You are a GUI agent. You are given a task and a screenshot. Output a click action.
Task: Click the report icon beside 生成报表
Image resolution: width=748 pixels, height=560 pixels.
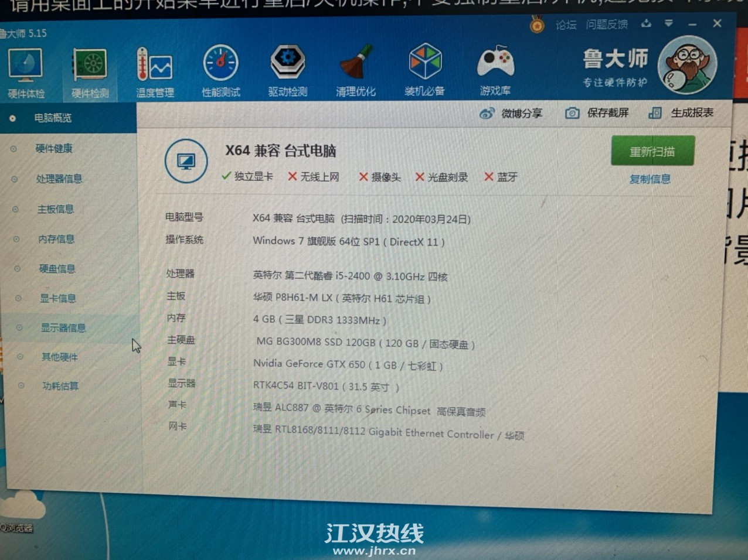(x=655, y=113)
